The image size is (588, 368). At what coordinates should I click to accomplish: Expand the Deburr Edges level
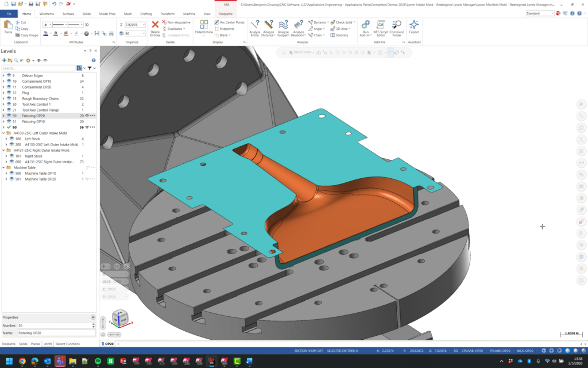[x=3, y=75]
